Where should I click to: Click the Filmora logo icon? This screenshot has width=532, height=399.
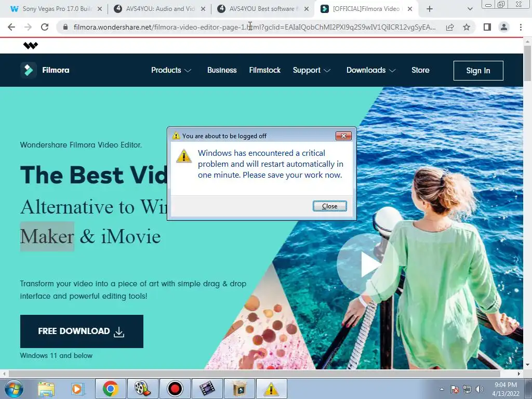[29, 70]
